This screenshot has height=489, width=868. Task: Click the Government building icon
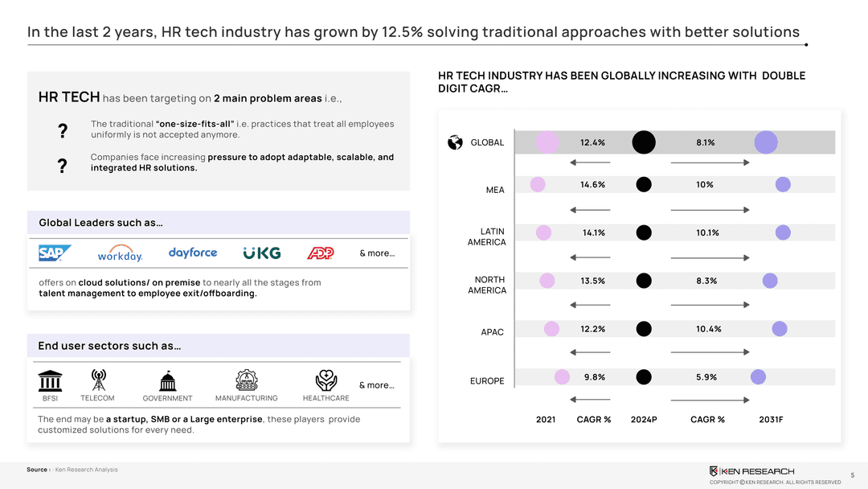(167, 380)
